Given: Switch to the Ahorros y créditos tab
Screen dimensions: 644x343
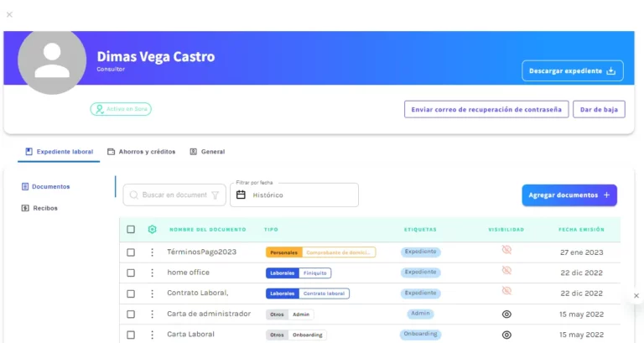Looking at the screenshot, I should [x=141, y=152].
